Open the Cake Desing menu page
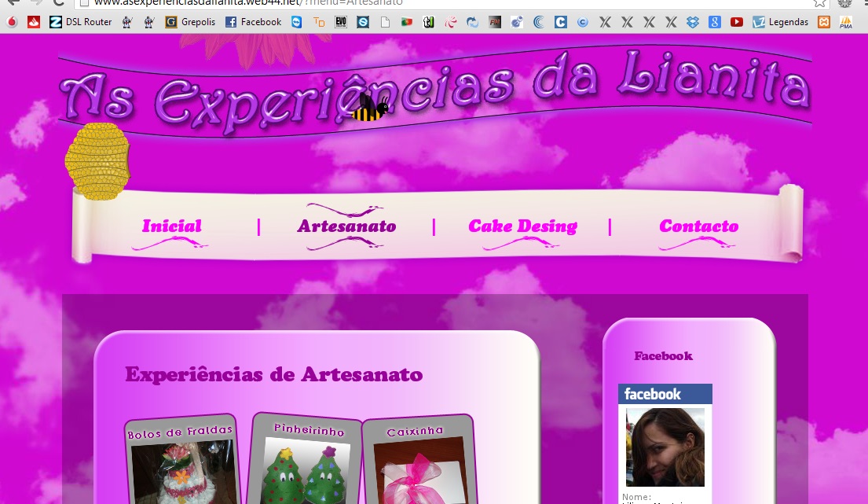This screenshot has height=504, width=868. [523, 226]
